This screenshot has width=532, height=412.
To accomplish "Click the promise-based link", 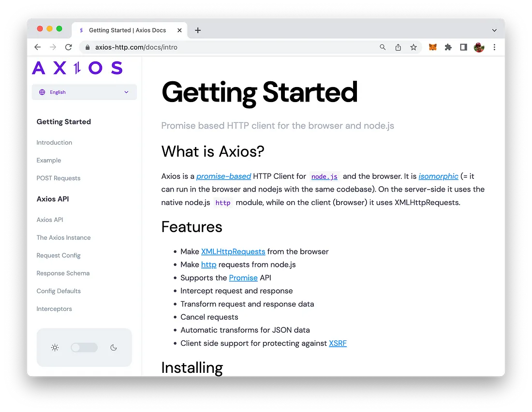I will (x=223, y=177).
